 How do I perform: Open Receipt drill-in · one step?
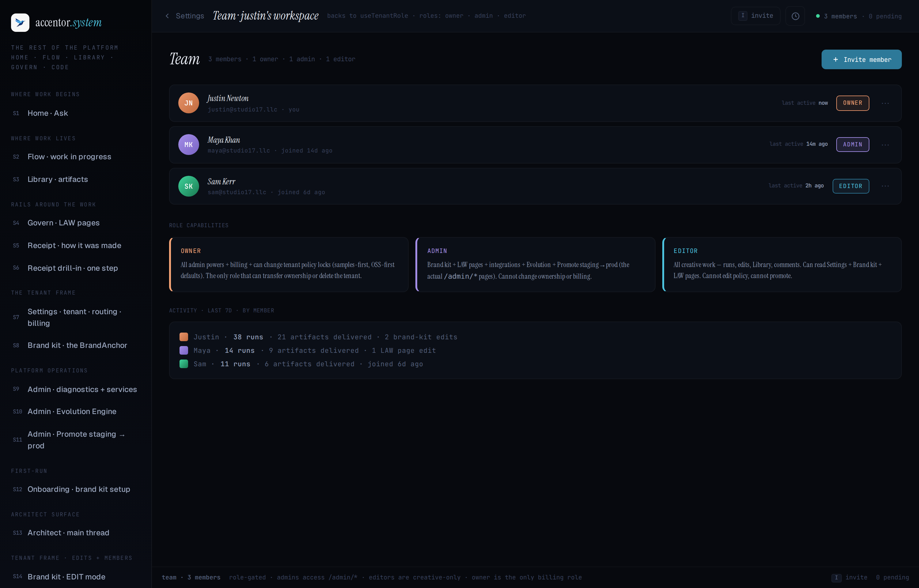point(76,268)
